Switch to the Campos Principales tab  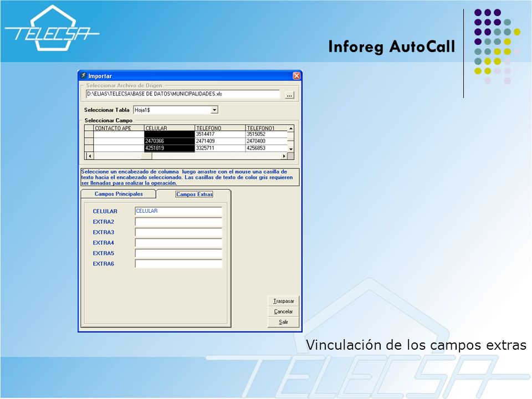[x=119, y=194]
